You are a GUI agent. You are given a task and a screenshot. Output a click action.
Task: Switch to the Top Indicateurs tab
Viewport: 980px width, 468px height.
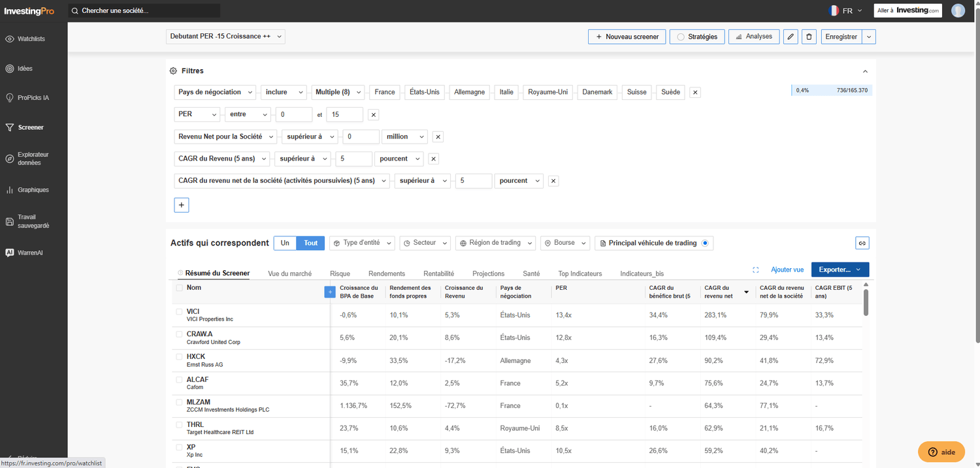point(580,274)
